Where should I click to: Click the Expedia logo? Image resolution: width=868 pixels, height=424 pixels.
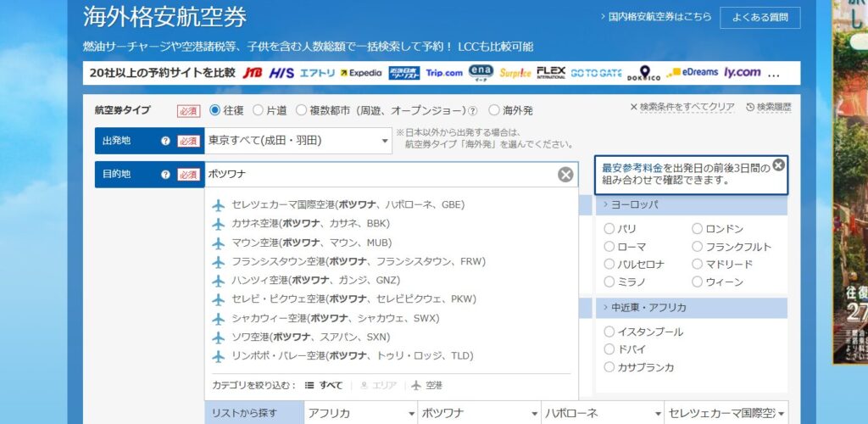coord(361,73)
